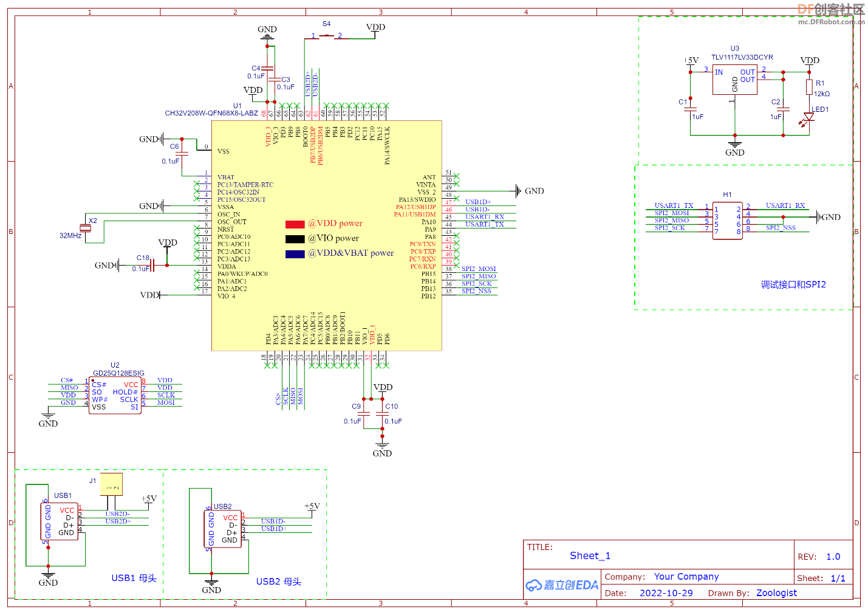Click the 32MHz crystal value
The image size is (868, 615).
70,235
